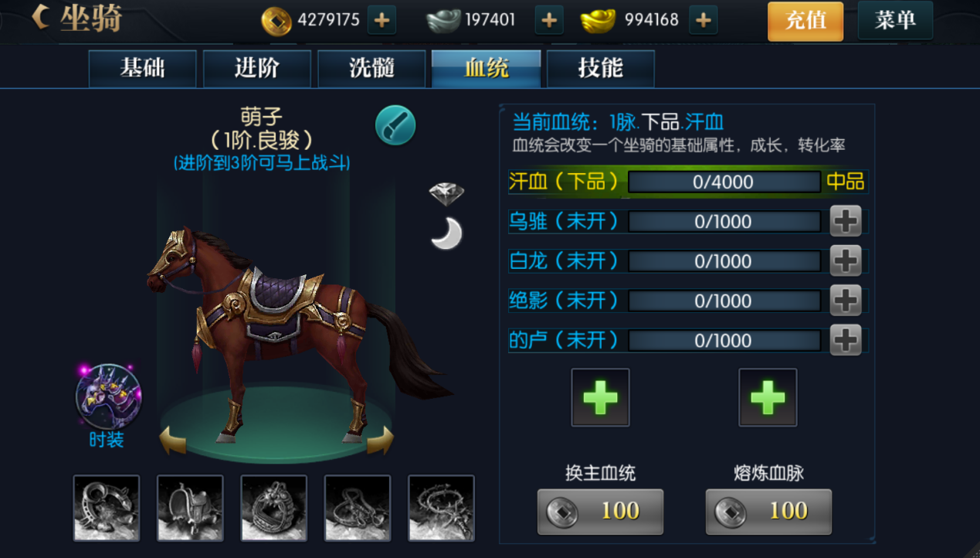The width and height of the screenshot is (980, 558).
Task: Click the 充值 recharge button
Action: coord(805,21)
